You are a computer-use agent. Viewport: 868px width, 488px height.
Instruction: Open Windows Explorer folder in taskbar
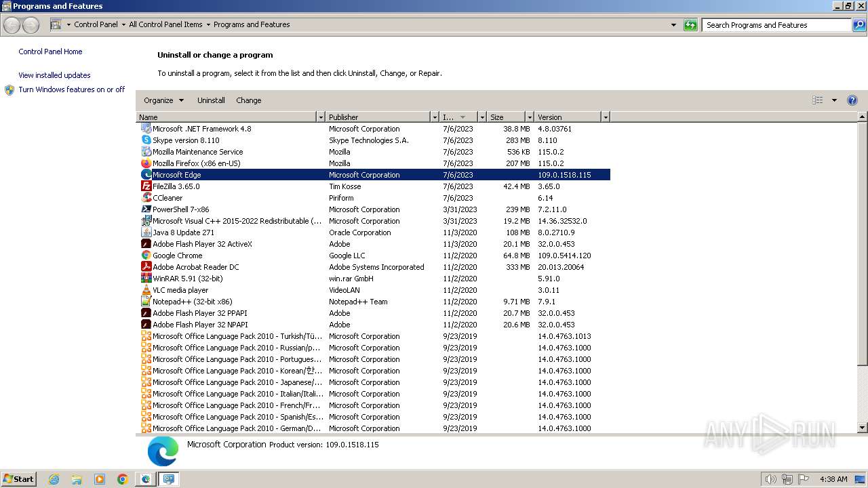coord(77,479)
